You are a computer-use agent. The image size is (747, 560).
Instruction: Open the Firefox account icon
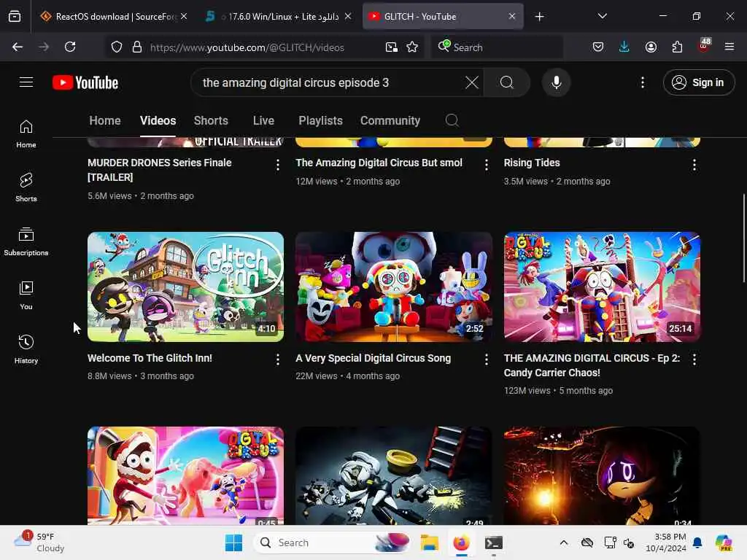point(651,47)
